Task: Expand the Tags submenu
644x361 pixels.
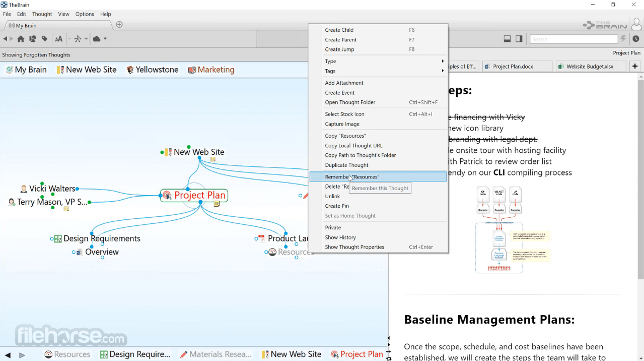Action: tap(378, 71)
